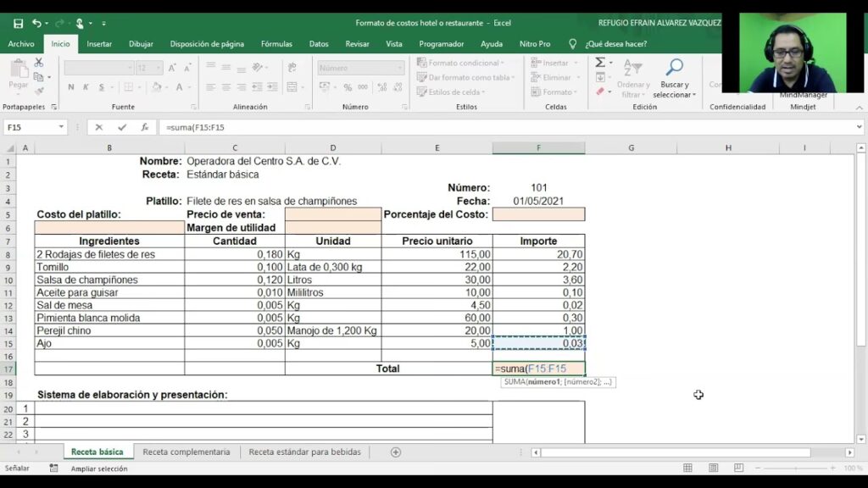The image size is (868, 488).
Task: Add a new sheet with plus icon
Action: click(x=396, y=452)
